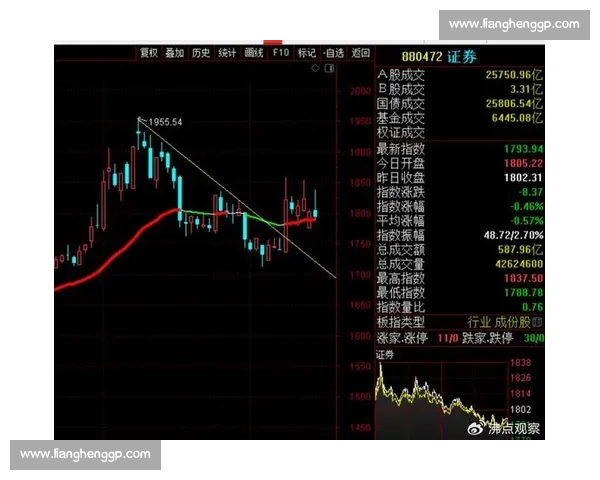Click small icon beside 成份股
600x480 pixels.
(541, 322)
